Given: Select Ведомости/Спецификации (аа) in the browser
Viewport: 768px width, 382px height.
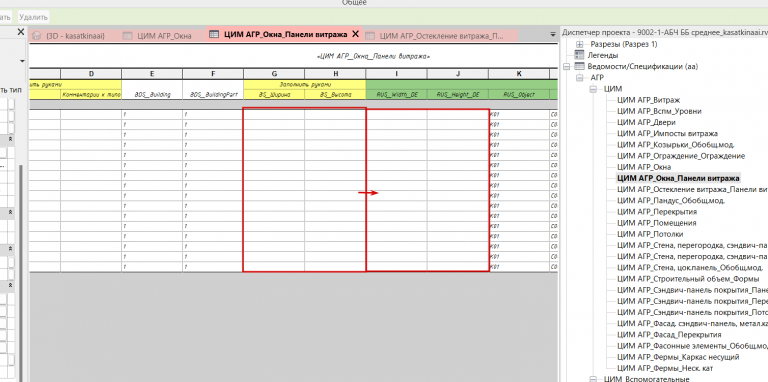Looking at the screenshot, I should tap(642, 66).
